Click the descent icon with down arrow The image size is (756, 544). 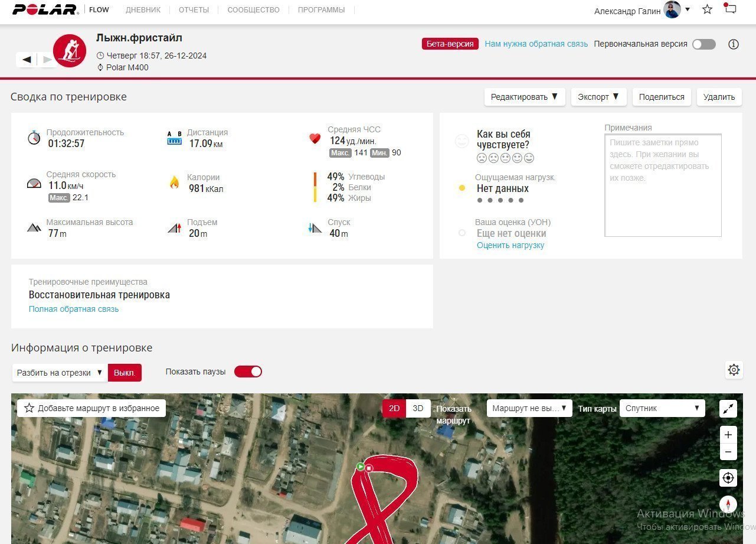(315, 227)
